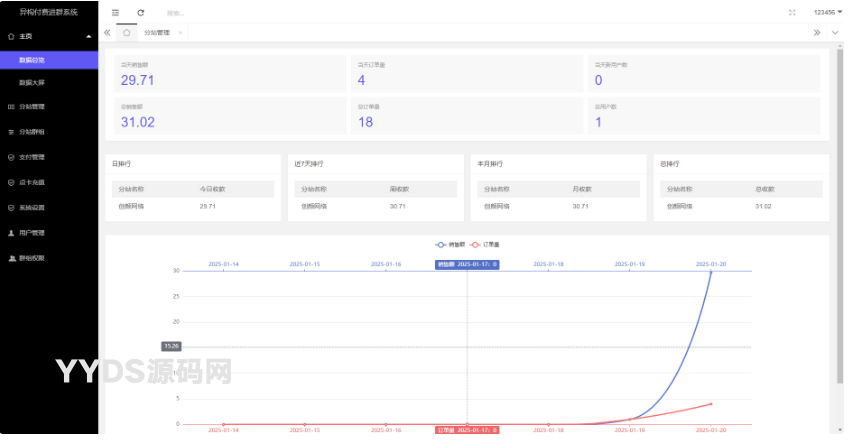Image resolution: width=848 pixels, height=441 pixels.
Task: Click the sidebar collapse hamburger icon
Action: [x=115, y=13]
